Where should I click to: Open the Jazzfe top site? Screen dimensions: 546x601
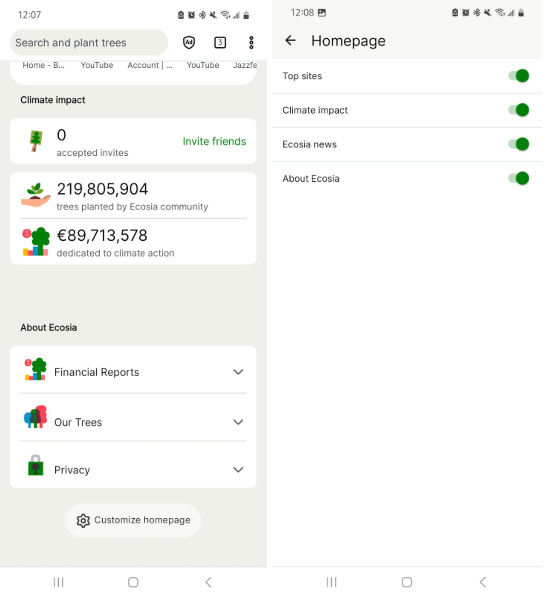point(245,65)
